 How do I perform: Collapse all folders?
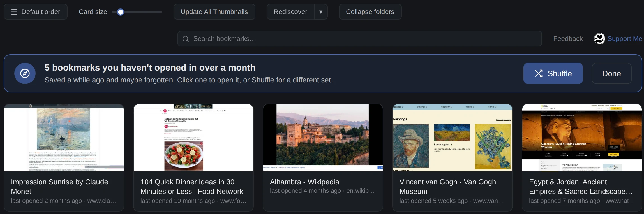[x=370, y=12]
